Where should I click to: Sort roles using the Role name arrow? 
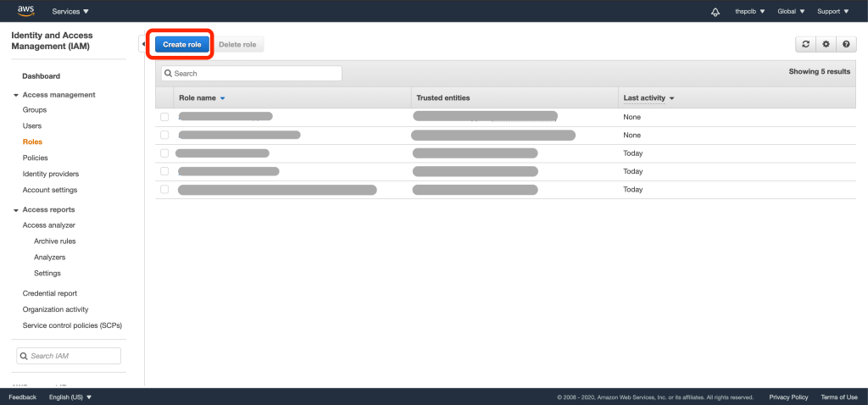[x=223, y=98]
